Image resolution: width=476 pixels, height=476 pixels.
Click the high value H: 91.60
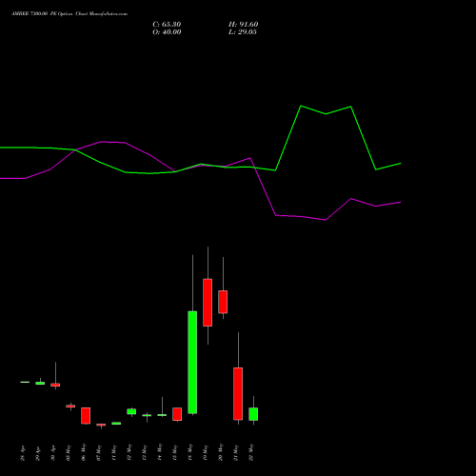point(244,25)
